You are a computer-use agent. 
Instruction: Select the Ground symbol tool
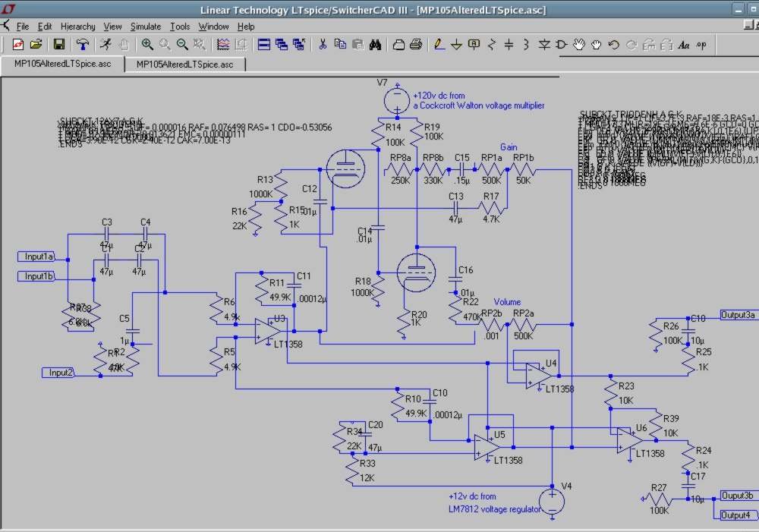pyautogui.click(x=456, y=45)
